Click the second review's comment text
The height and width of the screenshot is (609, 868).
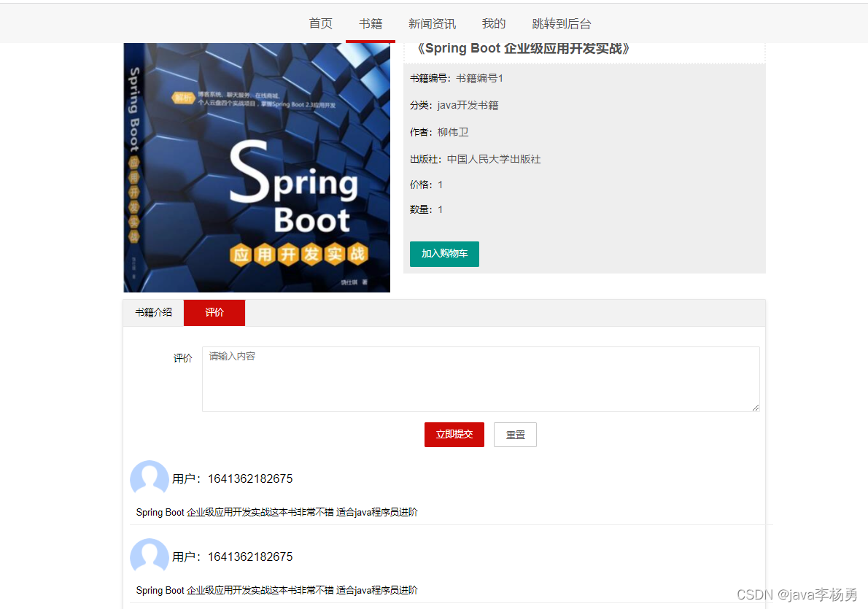click(277, 590)
